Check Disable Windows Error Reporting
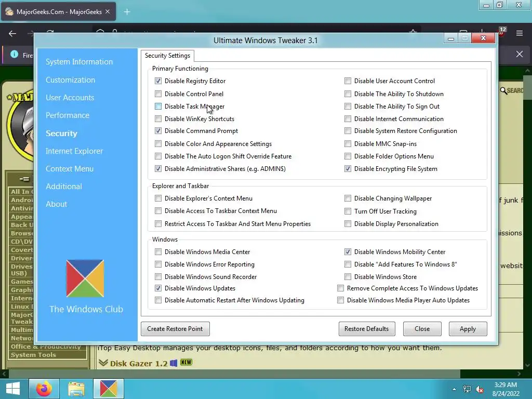Image resolution: width=532 pixels, height=399 pixels. pyautogui.click(x=158, y=264)
